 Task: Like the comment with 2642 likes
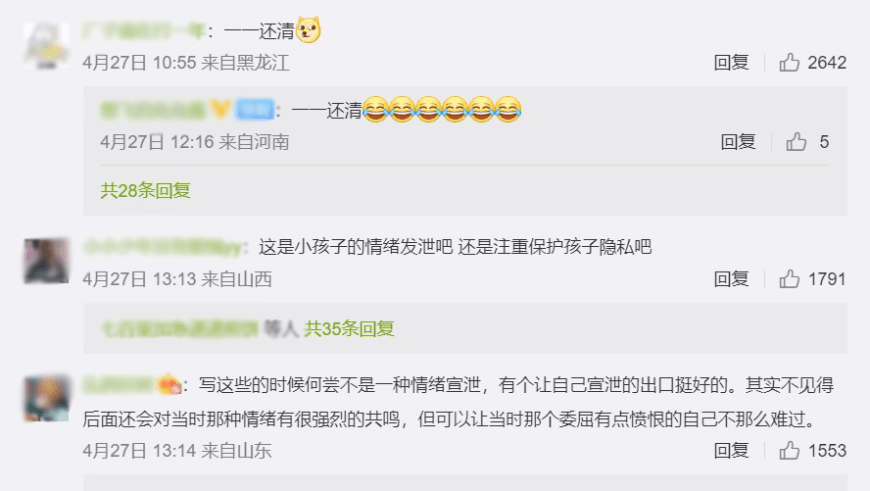[x=789, y=62]
